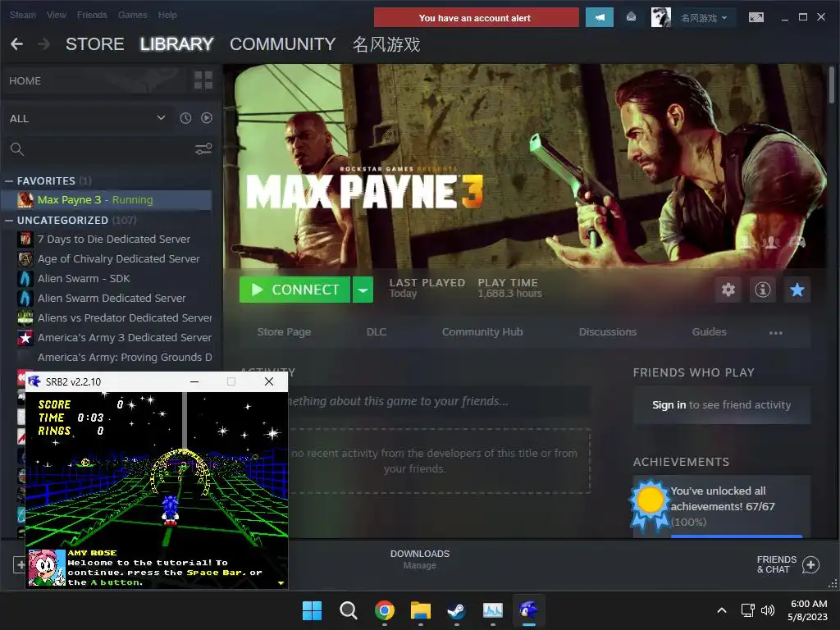
Task: Click Sign in for friend activity
Action: pos(669,405)
